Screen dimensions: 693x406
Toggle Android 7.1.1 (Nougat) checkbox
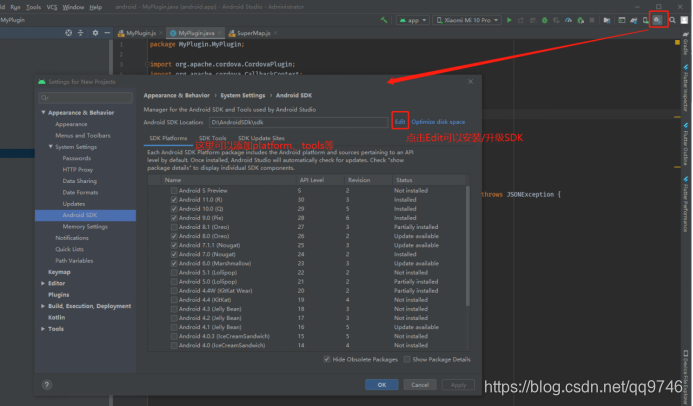pos(174,245)
